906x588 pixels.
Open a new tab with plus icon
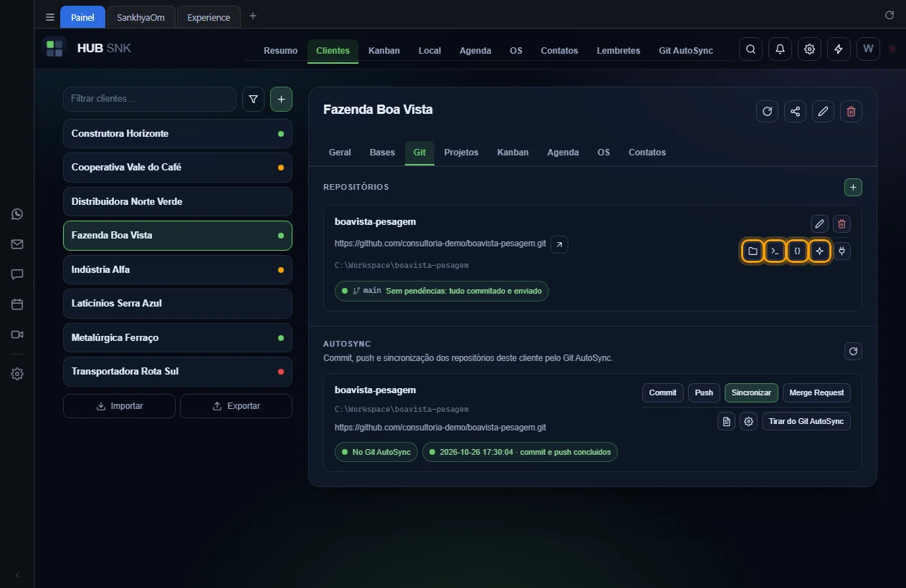click(x=252, y=16)
